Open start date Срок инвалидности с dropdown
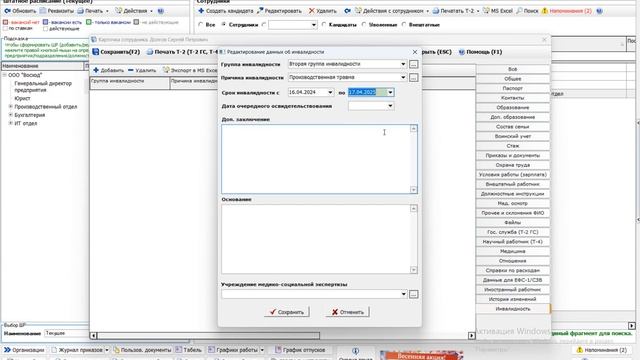Screen dimensions: 640x360 [330, 93]
